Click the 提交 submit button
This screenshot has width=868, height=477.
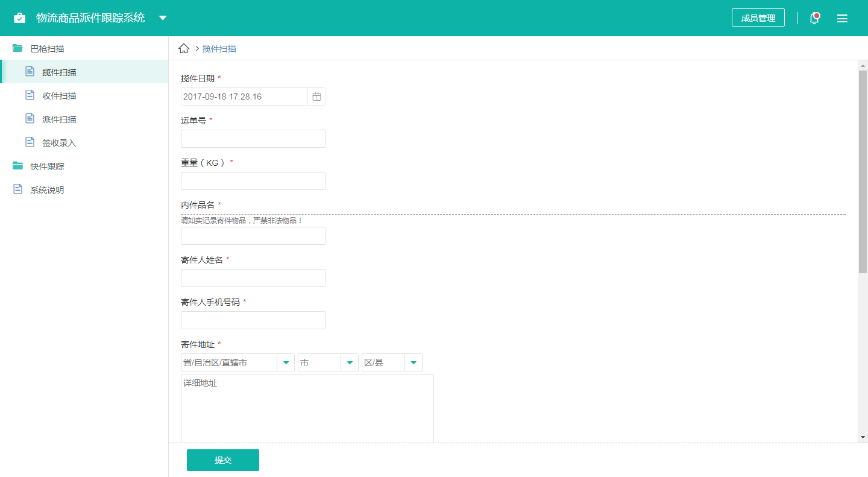222,460
